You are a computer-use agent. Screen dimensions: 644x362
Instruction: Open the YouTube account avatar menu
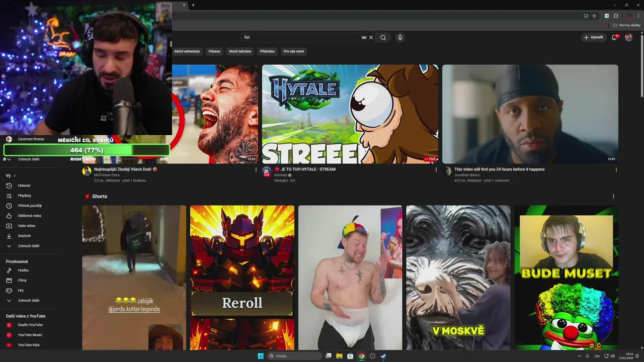tap(628, 37)
